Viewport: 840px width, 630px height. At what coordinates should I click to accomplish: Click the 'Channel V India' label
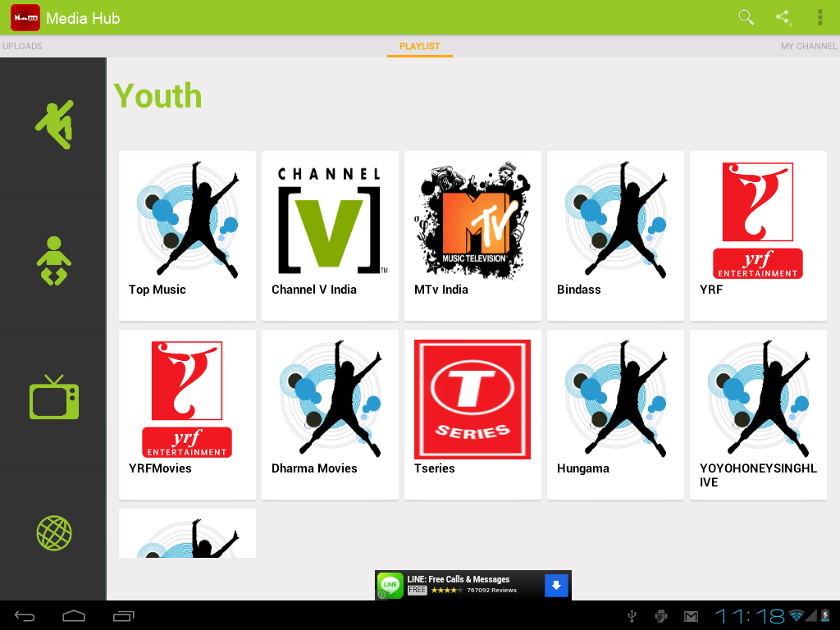(314, 290)
